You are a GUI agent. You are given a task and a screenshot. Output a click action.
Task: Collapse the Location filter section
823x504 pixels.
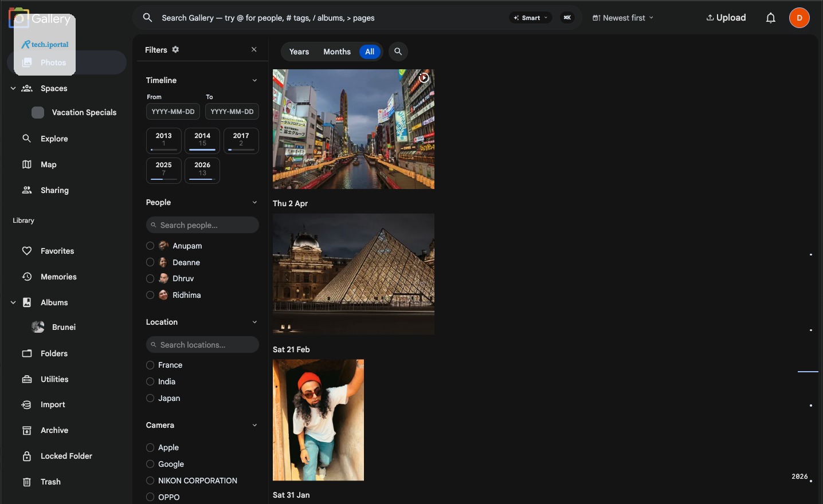pos(255,322)
